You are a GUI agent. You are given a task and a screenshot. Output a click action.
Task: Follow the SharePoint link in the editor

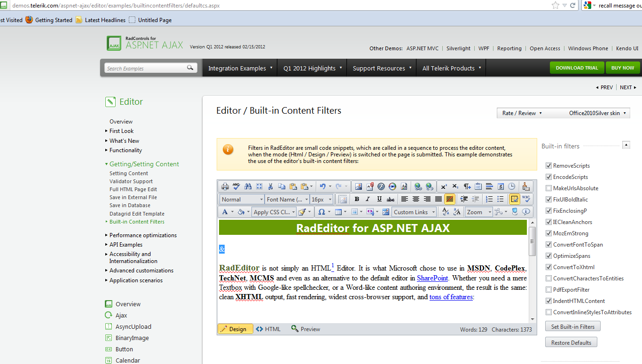[x=432, y=278]
